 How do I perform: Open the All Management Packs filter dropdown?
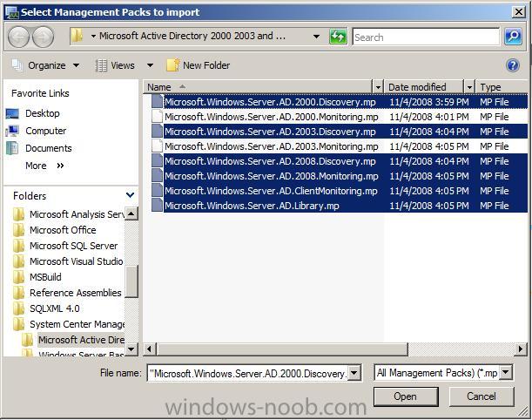[506, 372]
